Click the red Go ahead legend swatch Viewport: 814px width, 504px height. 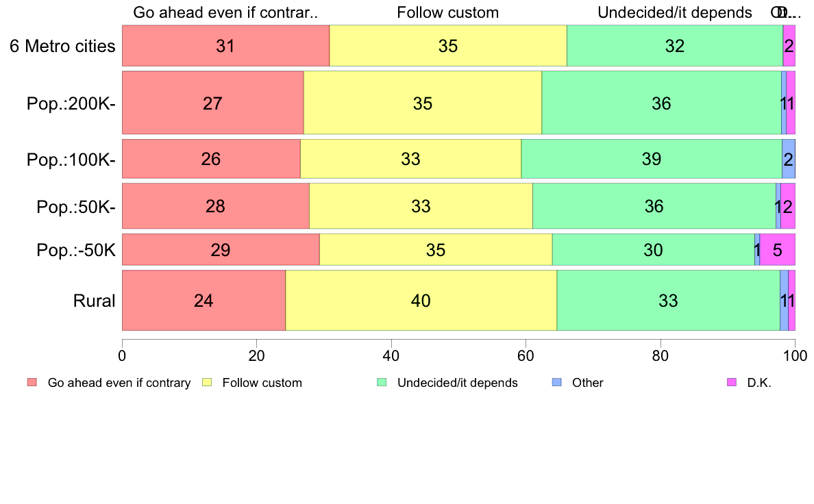tap(32, 383)
